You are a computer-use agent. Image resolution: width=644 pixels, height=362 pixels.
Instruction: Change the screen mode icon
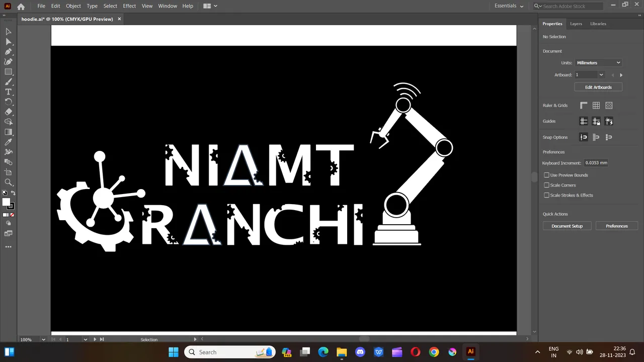click(9, 233)
